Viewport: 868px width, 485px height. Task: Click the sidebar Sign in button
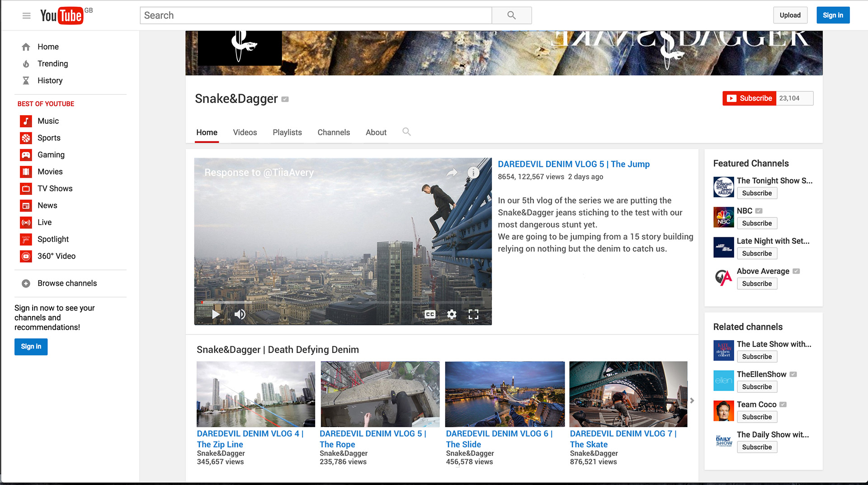click(x=31, y=347)
